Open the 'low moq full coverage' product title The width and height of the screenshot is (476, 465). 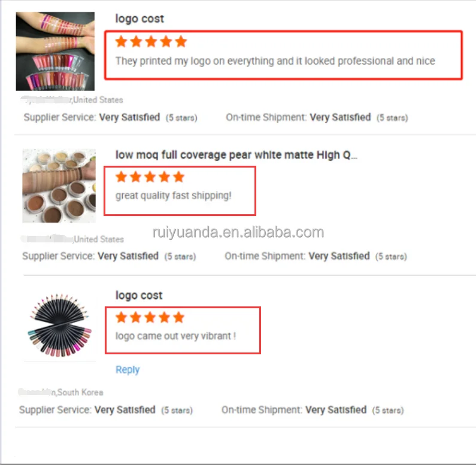click(236, 155)
